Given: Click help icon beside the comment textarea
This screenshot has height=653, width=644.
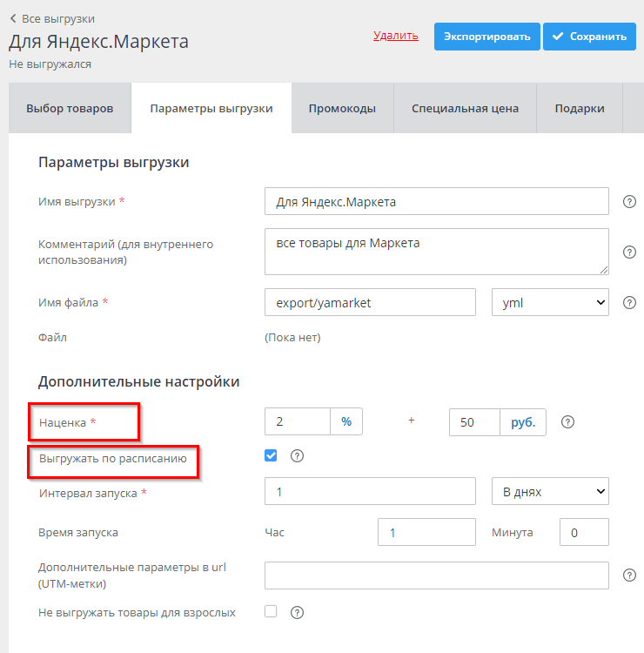Looking at the screenshot, I should (x=630, y=252).
